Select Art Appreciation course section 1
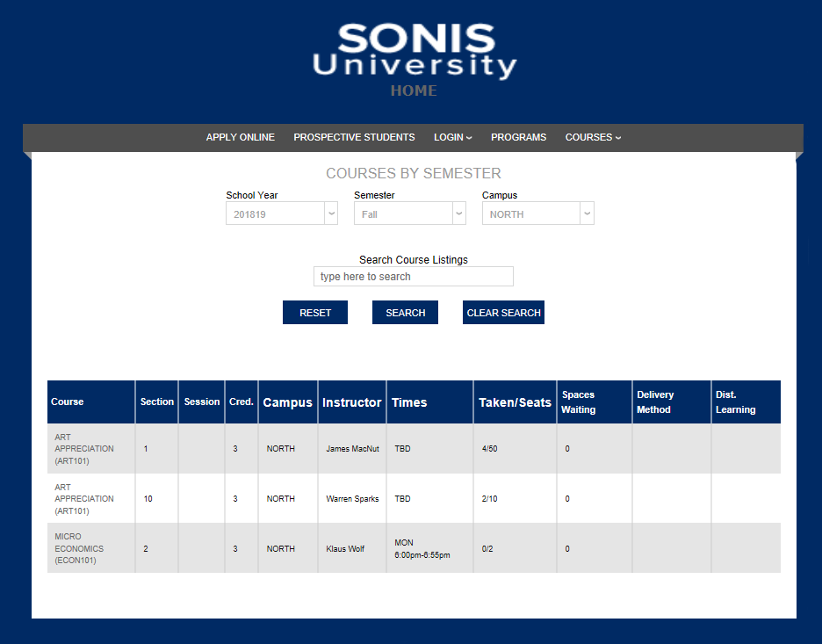The image size is (822, 644). (84, 449)
